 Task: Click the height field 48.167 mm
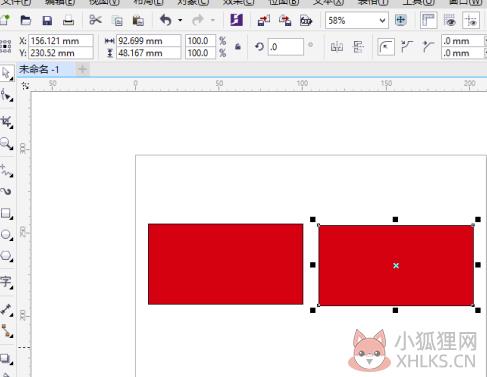coord(148,53)
